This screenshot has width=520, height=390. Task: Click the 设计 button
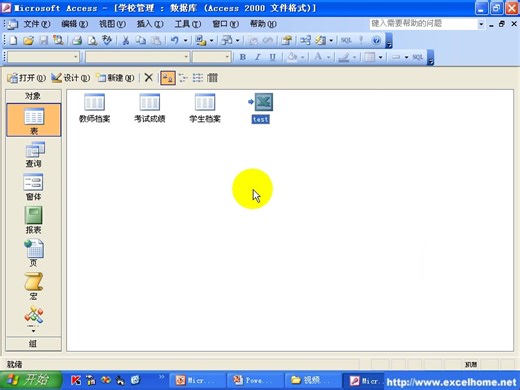point(71,78)
